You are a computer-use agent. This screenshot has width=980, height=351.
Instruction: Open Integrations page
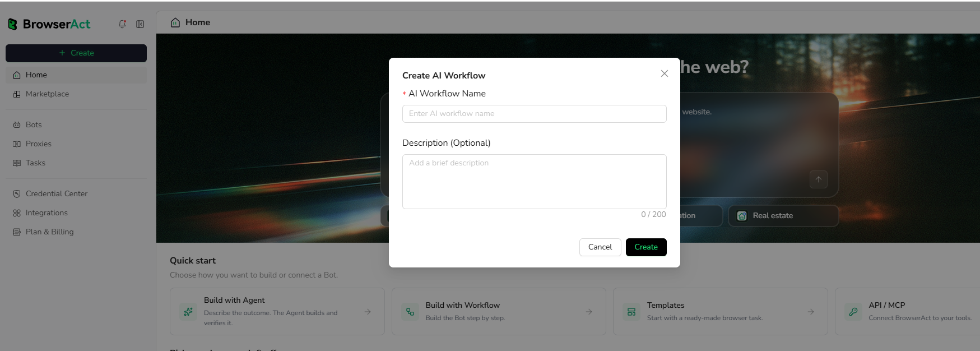76,213
